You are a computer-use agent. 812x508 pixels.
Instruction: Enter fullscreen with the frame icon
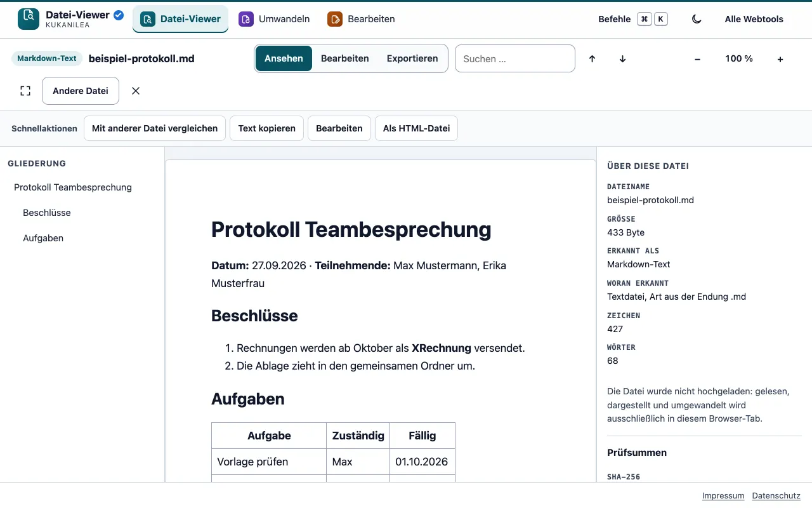(x=25, y=91)
